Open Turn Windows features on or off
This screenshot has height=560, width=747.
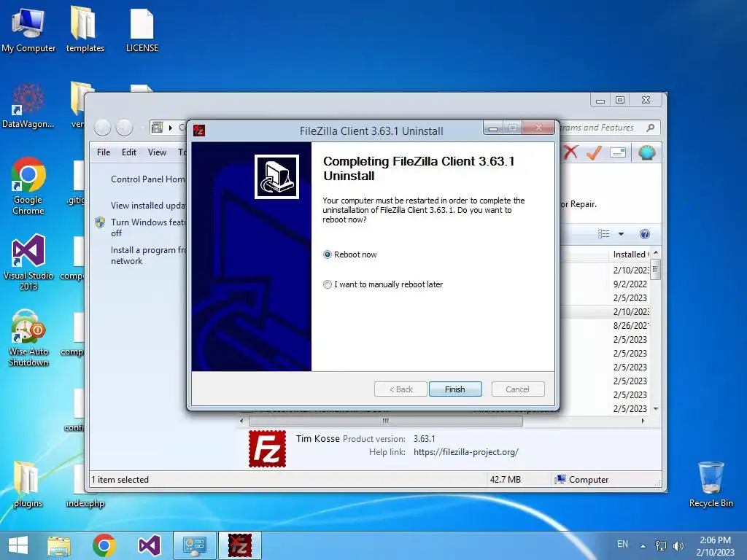148,227
